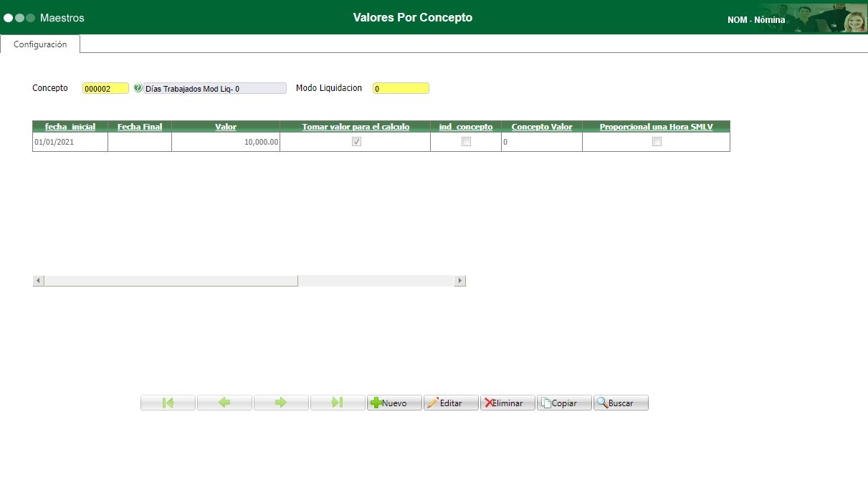Click the Modo Liquidacion field

(401, 88)
